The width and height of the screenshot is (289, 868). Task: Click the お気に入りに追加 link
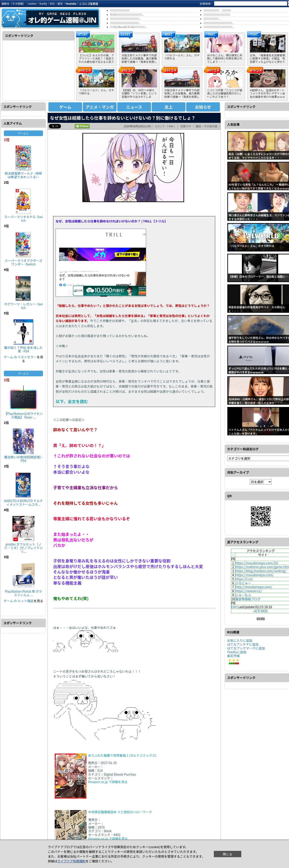pos(239,641)
